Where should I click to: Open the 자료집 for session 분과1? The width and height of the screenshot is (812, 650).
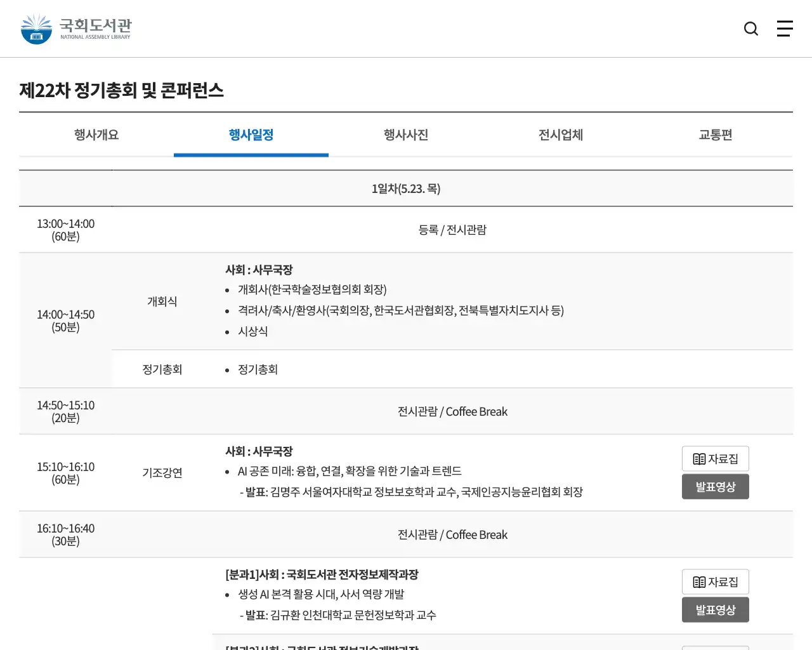[x=716, y=581]
